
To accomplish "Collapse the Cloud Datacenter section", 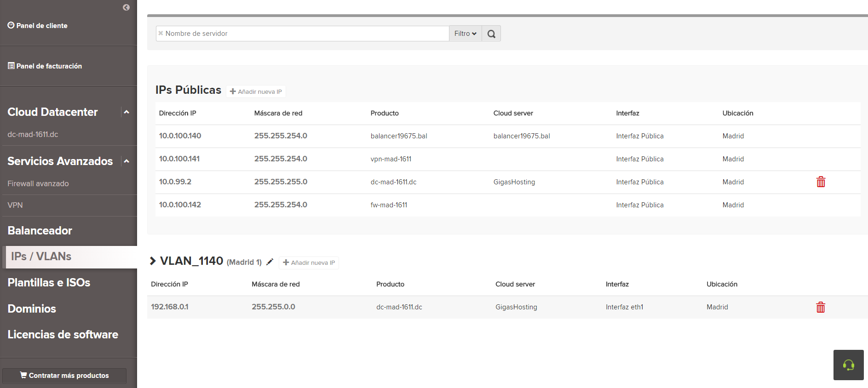I will point(126,112).
